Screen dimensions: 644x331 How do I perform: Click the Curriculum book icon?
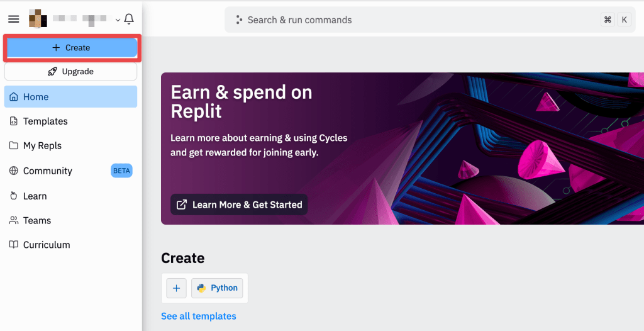pyautogui.click(x=14, y=245)
